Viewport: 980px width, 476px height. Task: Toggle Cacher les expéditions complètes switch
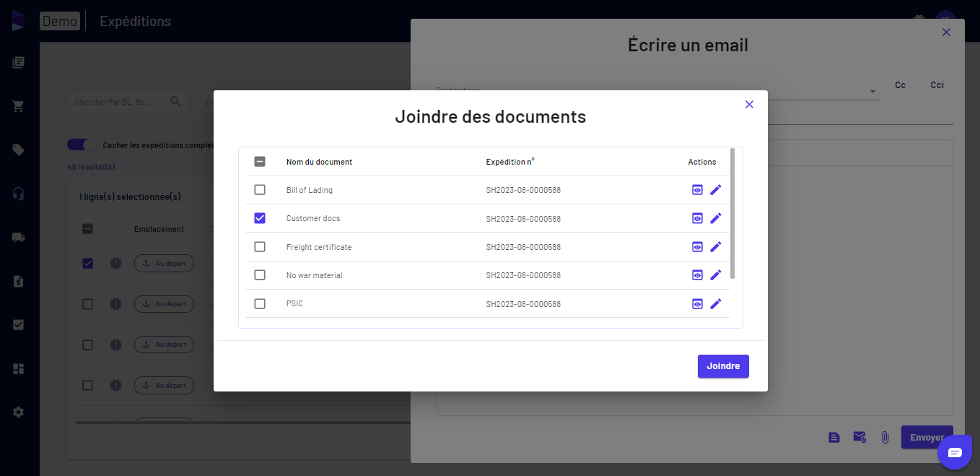pyautogui.click(x=81, y=144)
